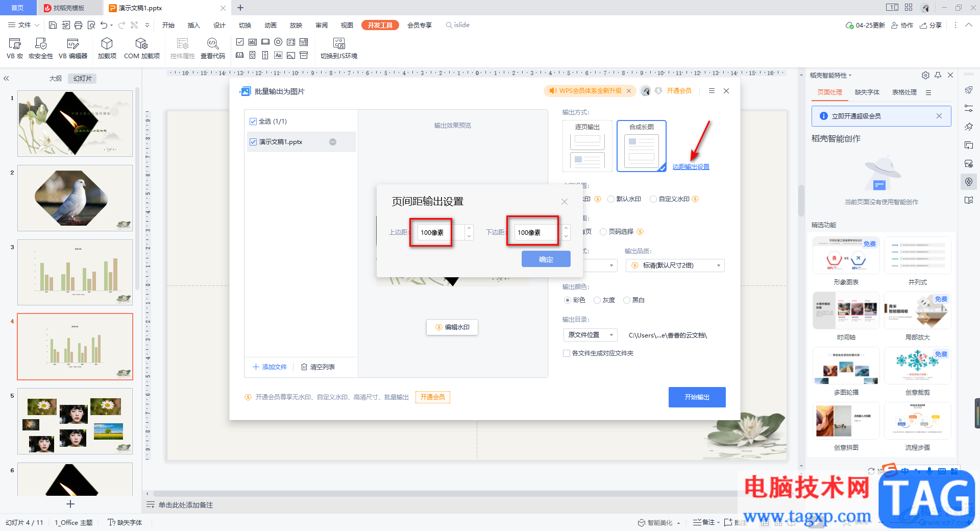Uncheck 演示文稿1.pptx in file list
Viewport: 980px width, 531px height.
tap(253, 142)
